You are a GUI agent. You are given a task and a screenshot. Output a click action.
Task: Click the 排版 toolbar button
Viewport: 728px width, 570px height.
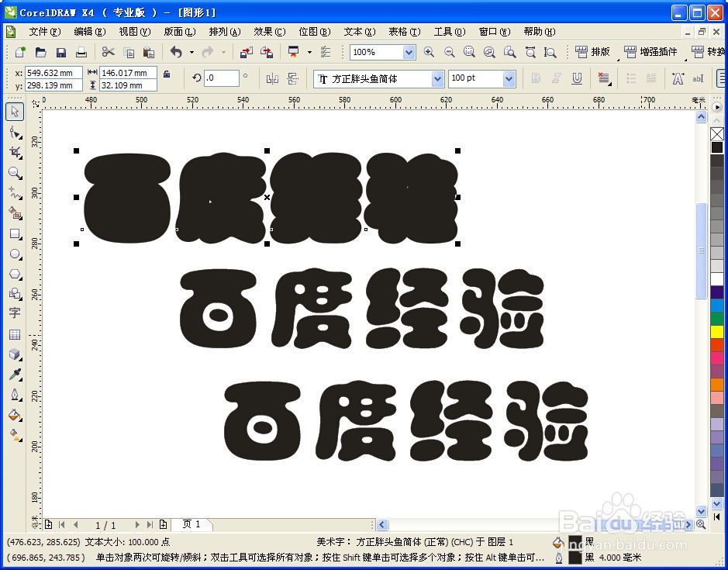tap(592, 51)
